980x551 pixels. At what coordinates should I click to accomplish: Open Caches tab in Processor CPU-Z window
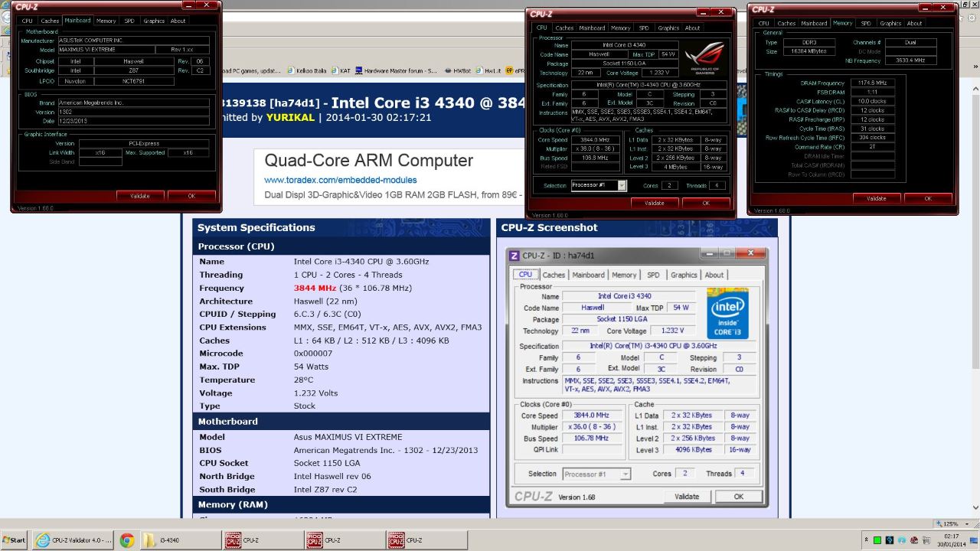coord(564,28)
